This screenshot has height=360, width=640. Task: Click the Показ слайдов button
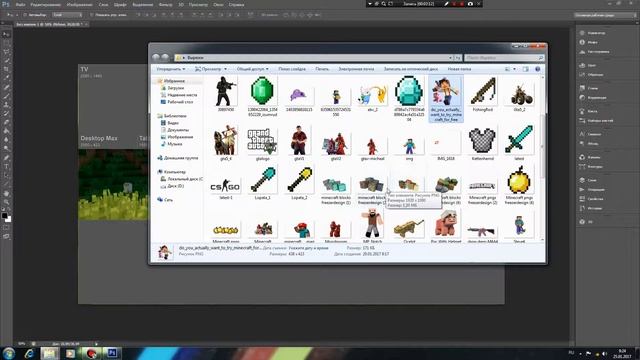coord(292,69)
